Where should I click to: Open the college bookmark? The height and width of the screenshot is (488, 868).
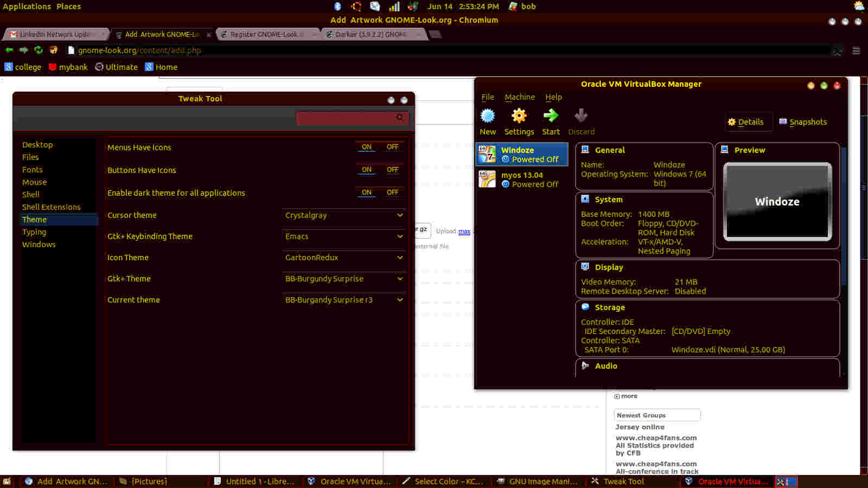[x=23, y=67]
